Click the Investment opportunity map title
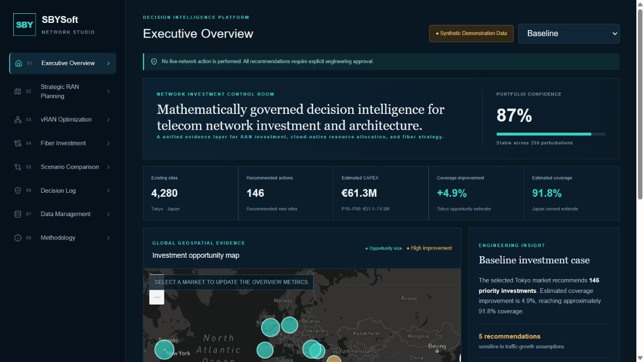This screenshot has height=362, width=644. pos(195,255)
